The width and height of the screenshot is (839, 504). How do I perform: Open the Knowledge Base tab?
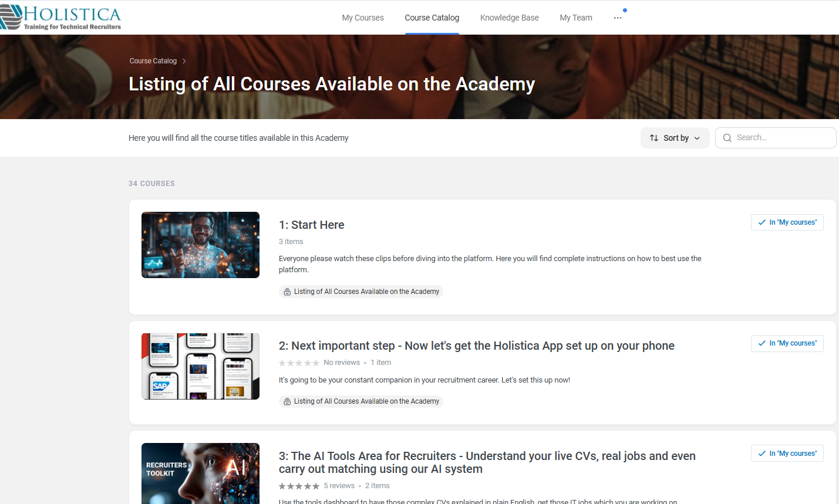coord(510,18)
